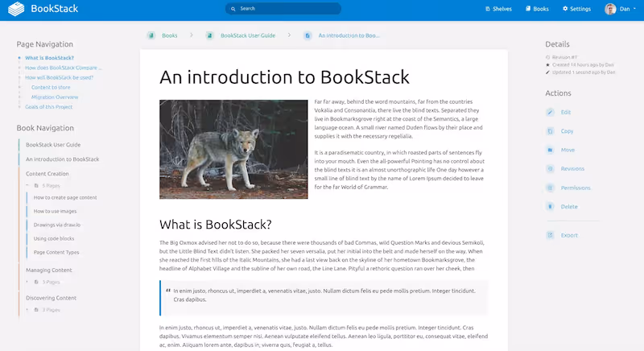Image resolution: width=644 pixels, height=351 pixels.
Task: Jump to Migration Overview section
Action: (x=55, y=97)
